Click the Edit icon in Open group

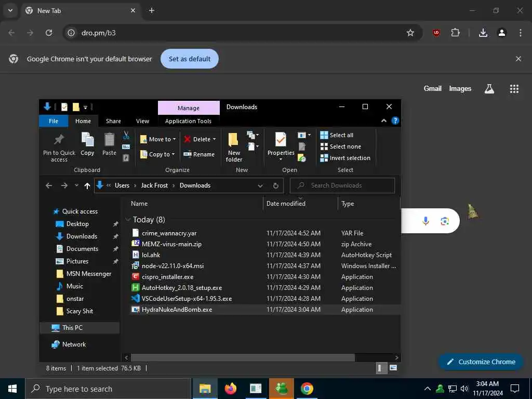tap(302, 147)
